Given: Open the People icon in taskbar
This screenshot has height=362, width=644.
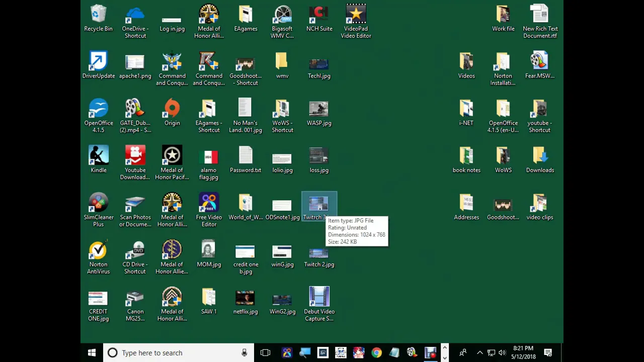Looking at the screenshot, I should [463, 353].
